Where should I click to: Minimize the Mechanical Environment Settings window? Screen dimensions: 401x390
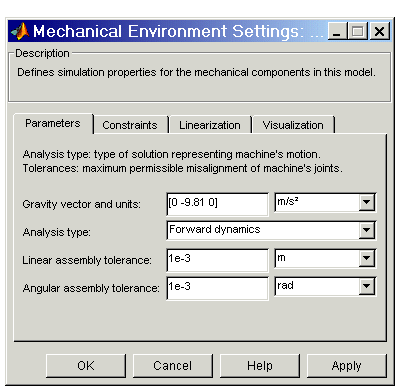click(x=337, y=31)
